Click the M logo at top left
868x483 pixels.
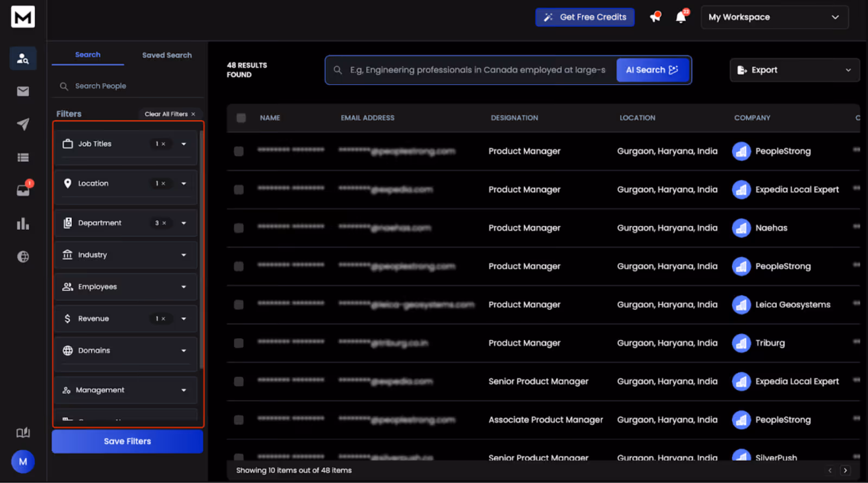[x=23, y=17]
